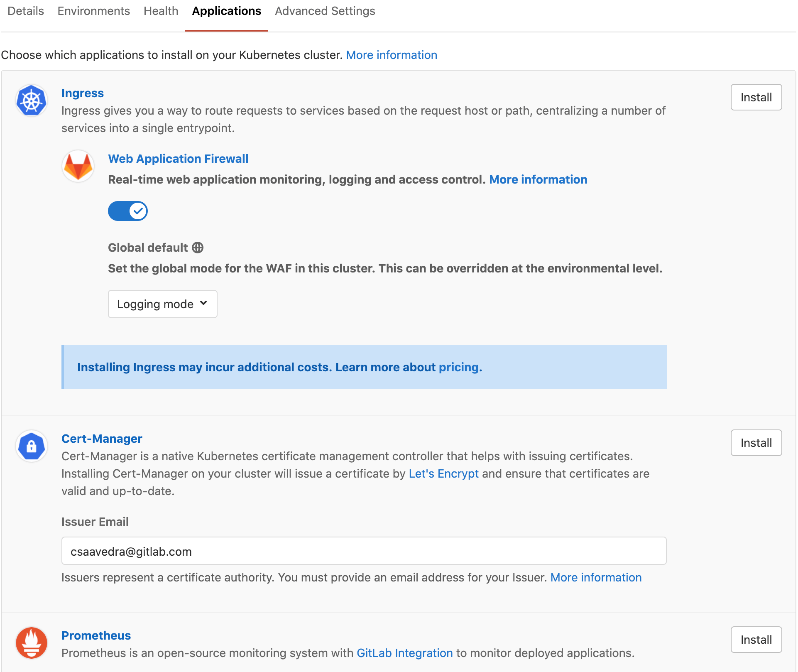Click the globe icon beside Global default

[198, 248]
